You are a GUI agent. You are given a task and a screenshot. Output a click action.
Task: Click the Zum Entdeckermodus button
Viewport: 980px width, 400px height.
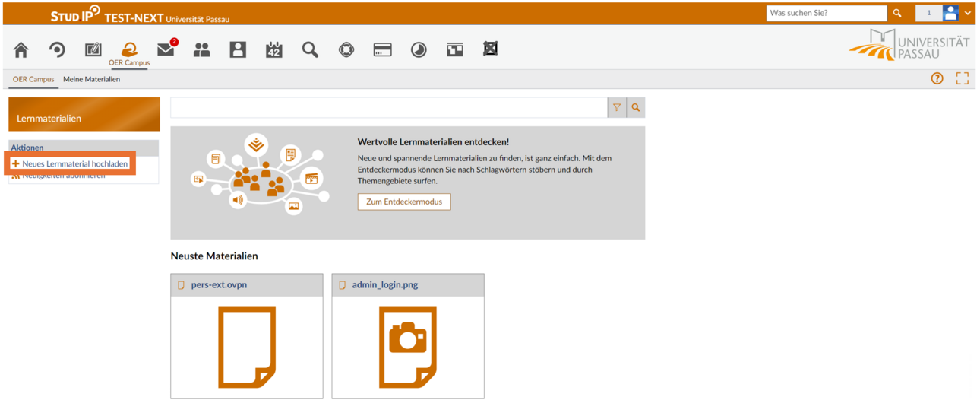click(x=404, y=202)
